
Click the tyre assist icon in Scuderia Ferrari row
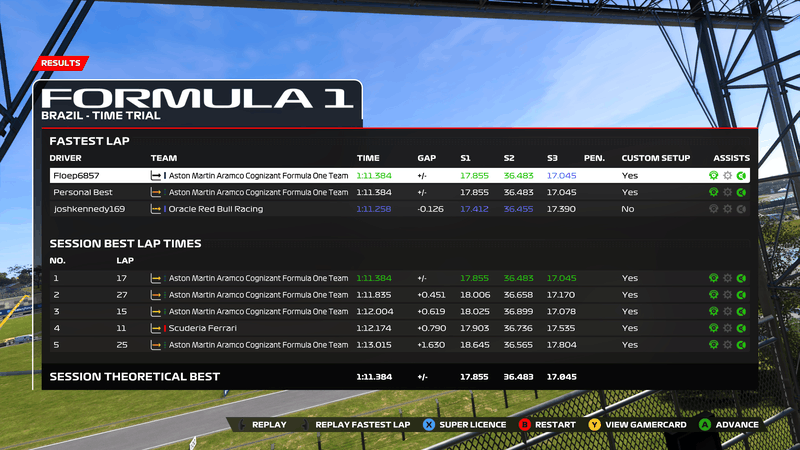(x=713, y=328)
